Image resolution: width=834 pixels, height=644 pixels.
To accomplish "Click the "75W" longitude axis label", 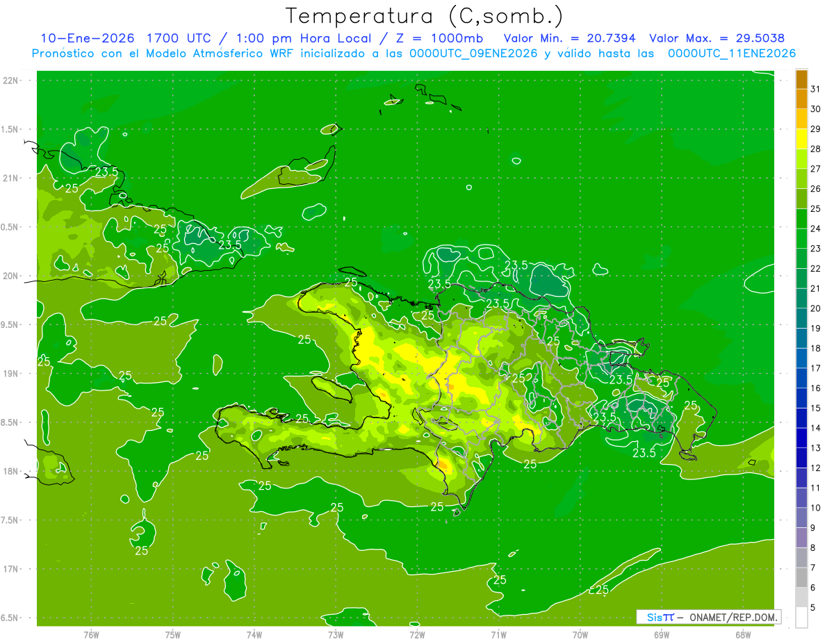I will point(172,634).
